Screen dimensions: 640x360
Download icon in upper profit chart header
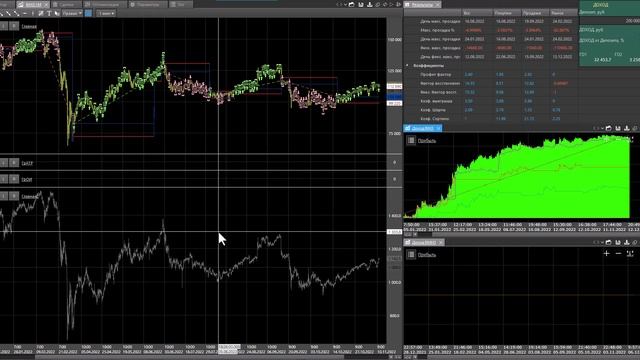click(627, 128)
